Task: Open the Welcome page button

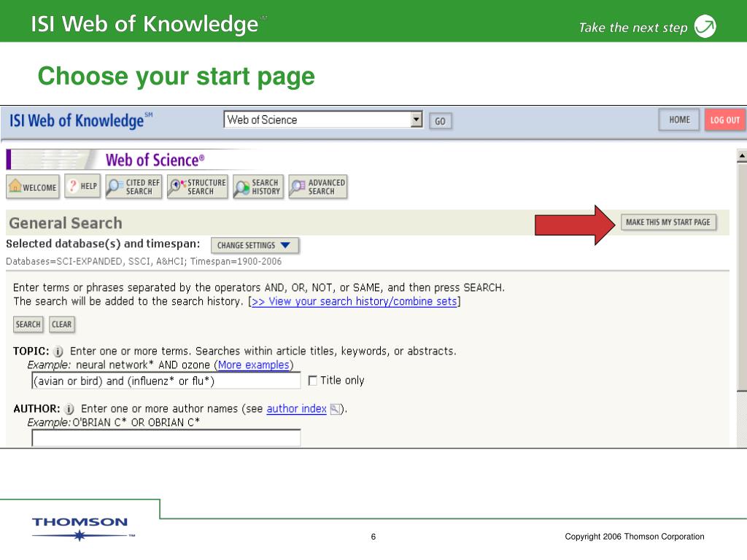Action: click(x=33, y=187)
